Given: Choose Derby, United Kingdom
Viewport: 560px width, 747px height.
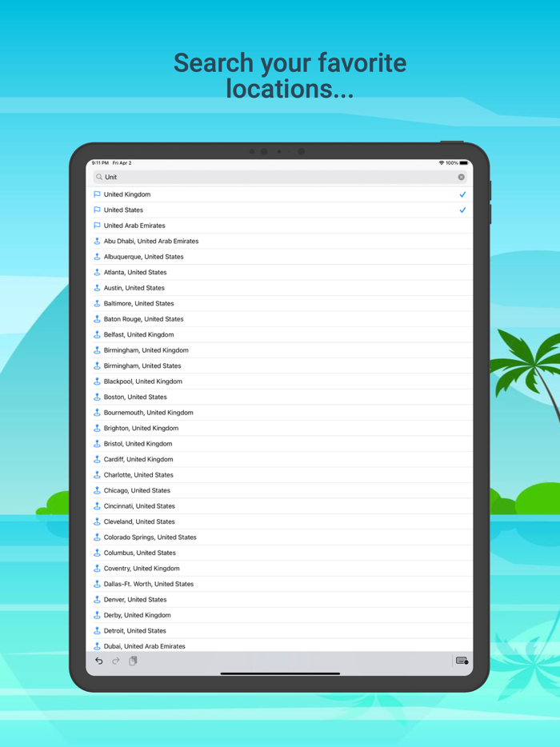Looking at the screenshot, I should click(x=138, y=615).
